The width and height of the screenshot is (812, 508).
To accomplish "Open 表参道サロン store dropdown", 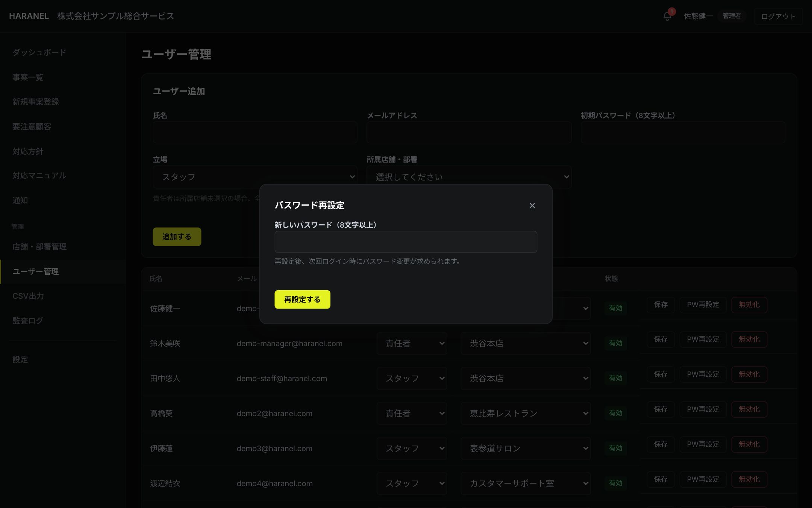I will [x=526, y=448].
